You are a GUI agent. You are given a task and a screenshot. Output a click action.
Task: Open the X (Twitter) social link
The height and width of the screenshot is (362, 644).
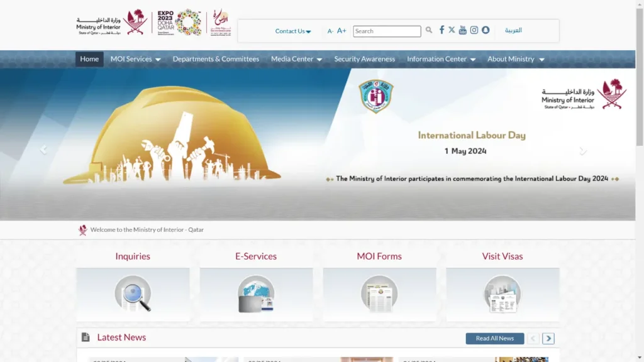coord(452,30)
